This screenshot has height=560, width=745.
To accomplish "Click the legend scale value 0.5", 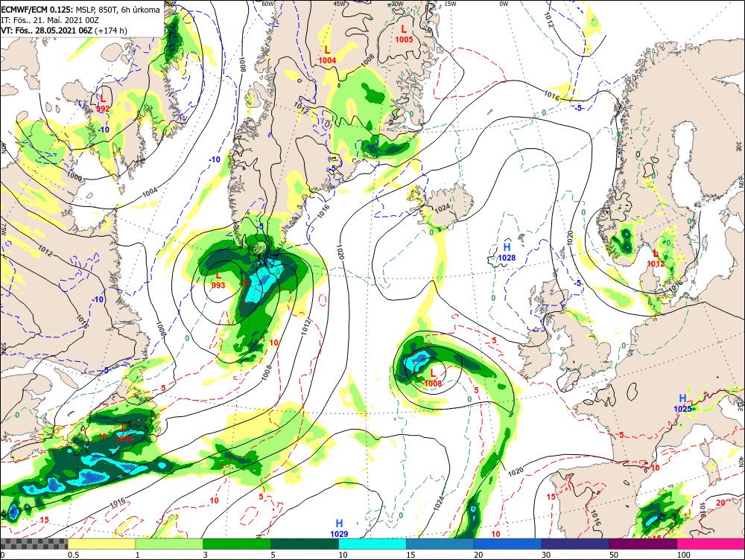I will (73, 555).
